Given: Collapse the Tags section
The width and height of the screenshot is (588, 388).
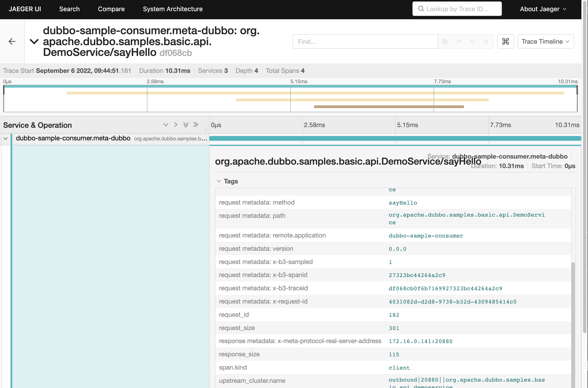Looking at the screenshot, I should pos(219,181).
